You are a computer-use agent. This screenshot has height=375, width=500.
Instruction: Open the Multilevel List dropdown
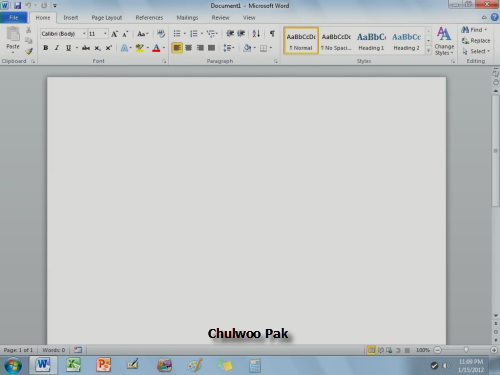[x=216, y=33]
